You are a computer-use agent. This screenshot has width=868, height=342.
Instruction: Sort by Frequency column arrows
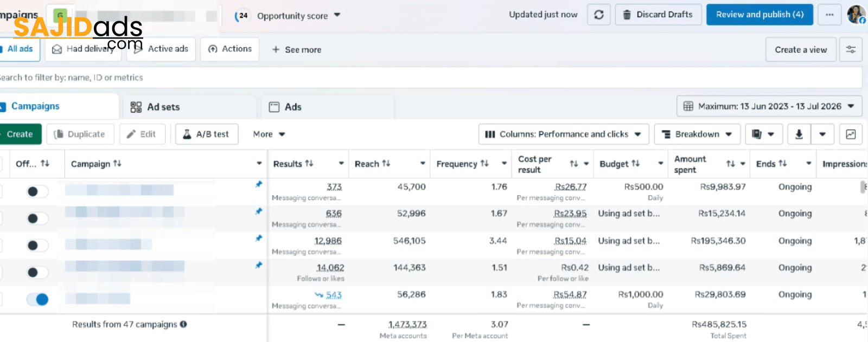pyautogui.click(x=484, y=164)
